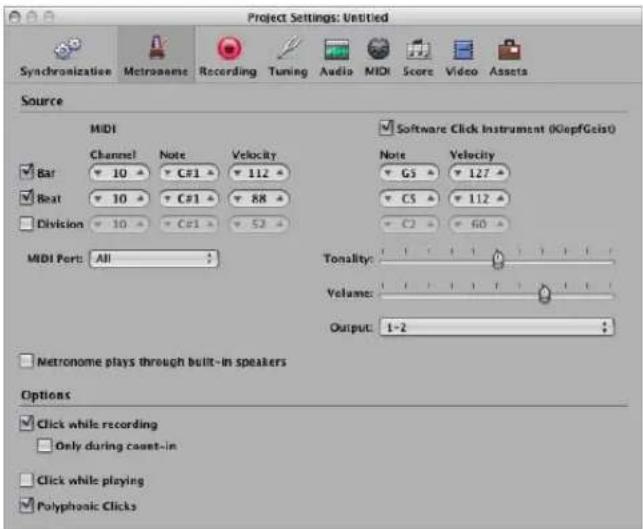Click Beat MIDI velocity value 88 field
643x529 pixels.
[259, 199]
